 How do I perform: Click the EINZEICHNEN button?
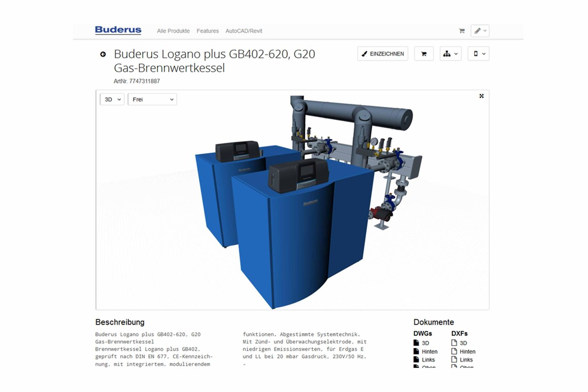[x=383, y=53]
